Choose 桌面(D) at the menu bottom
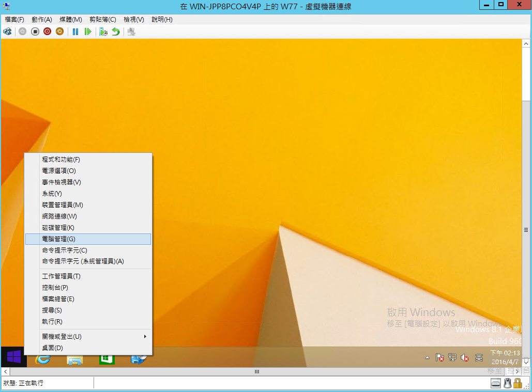The height and width of the screenshot is (392, 532). point(88,348)
